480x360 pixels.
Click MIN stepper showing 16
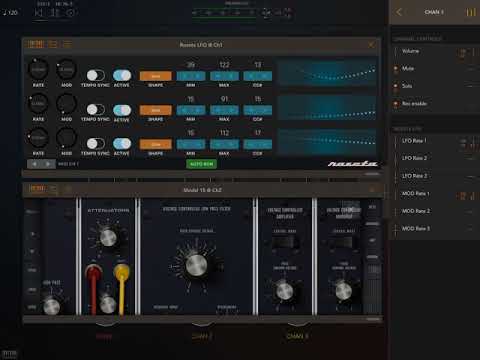[x=191, y=144]
